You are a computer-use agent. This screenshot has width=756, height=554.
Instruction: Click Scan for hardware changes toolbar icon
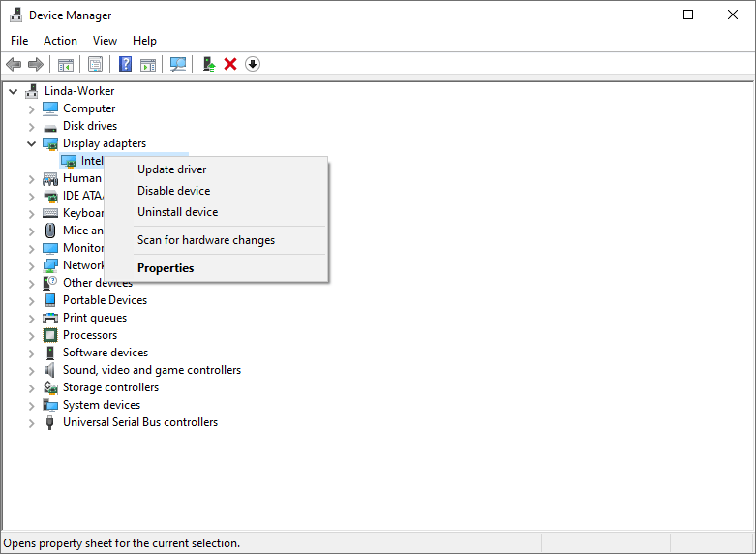pos(178,64)
